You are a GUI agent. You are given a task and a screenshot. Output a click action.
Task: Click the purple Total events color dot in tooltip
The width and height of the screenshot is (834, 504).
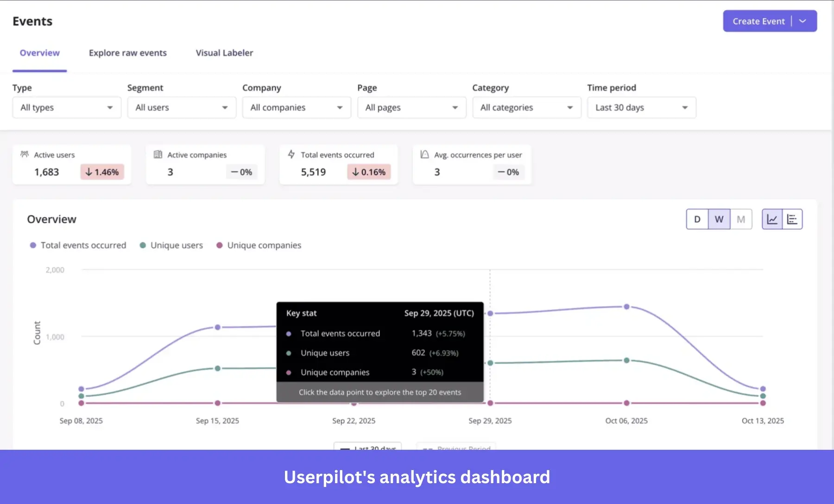click(290, 334)
